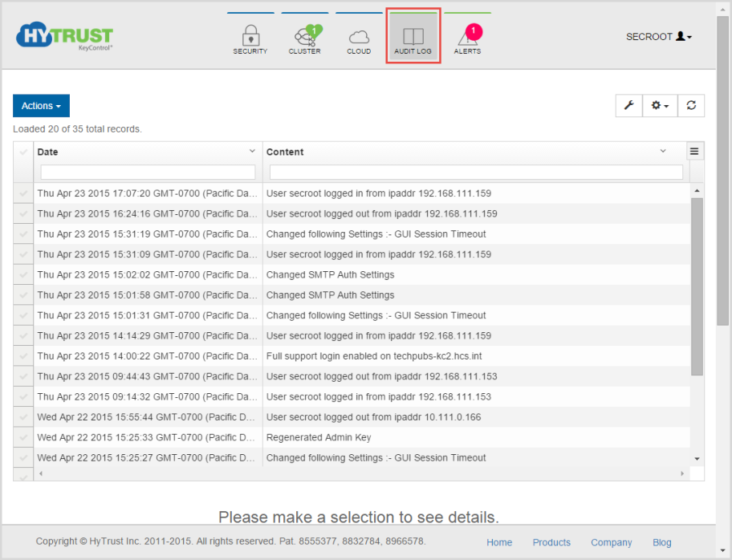Viewport: 732px width, 560px height.
Task: Open the Company footer link
Action: (x=611, y=542)
